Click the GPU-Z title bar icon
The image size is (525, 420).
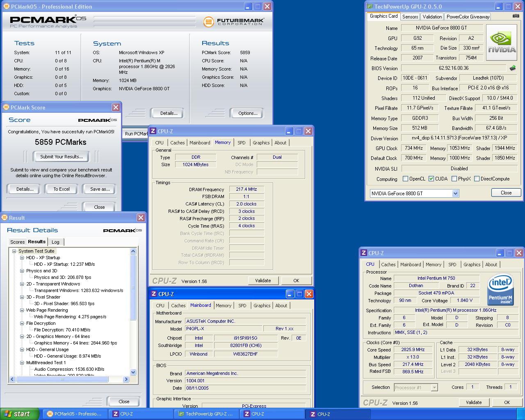[x=370, y=7]
